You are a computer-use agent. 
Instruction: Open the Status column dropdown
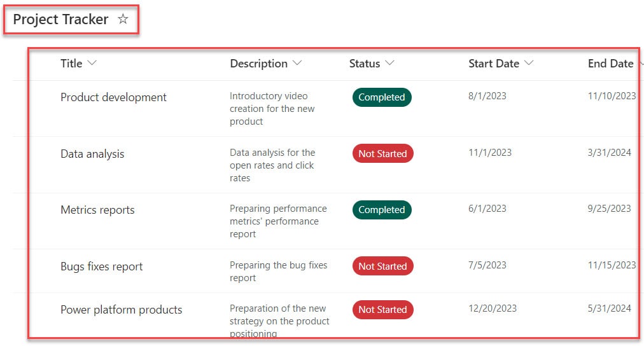pos(389,63)
